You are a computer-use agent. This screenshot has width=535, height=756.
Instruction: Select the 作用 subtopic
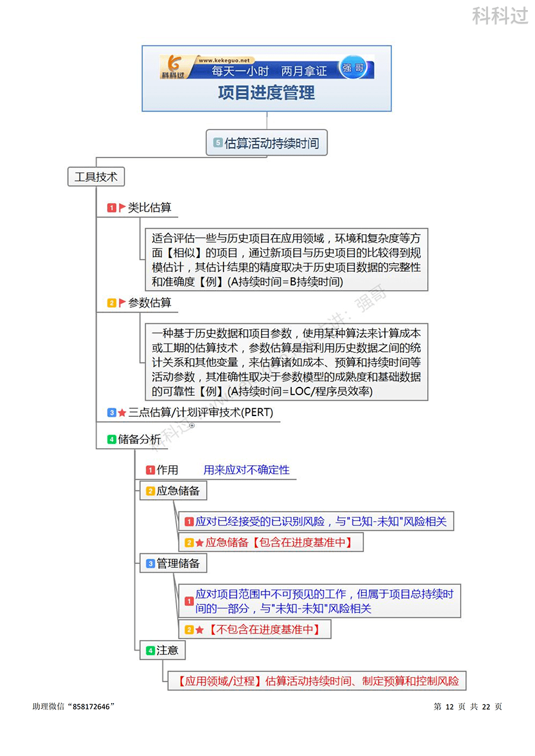(x=167, y=470)
